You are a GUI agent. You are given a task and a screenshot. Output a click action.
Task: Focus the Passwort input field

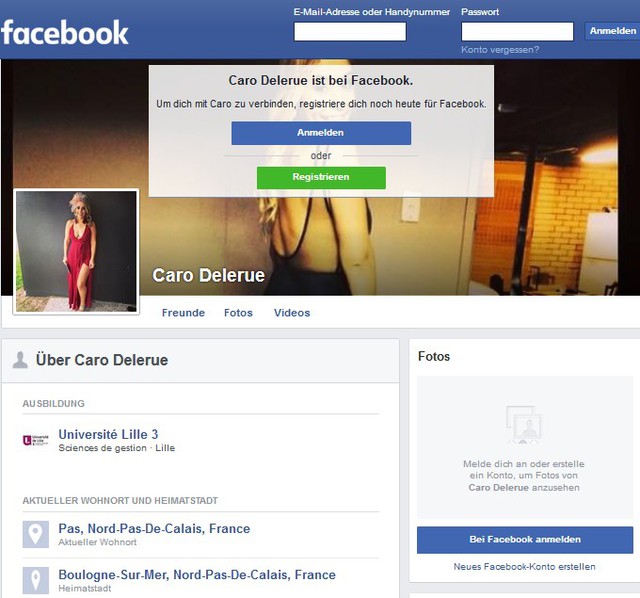[x=517, y=31]
